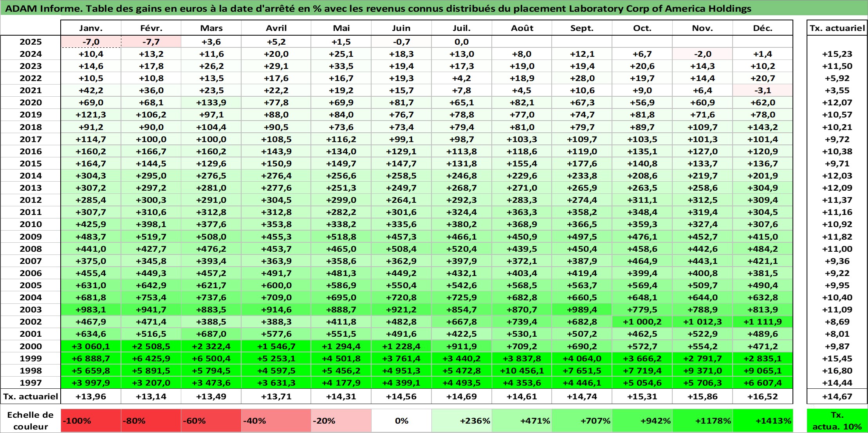The height and width of the screenshot is (433, 868).
Task: Select the 2025 row label
Action: 31,42
